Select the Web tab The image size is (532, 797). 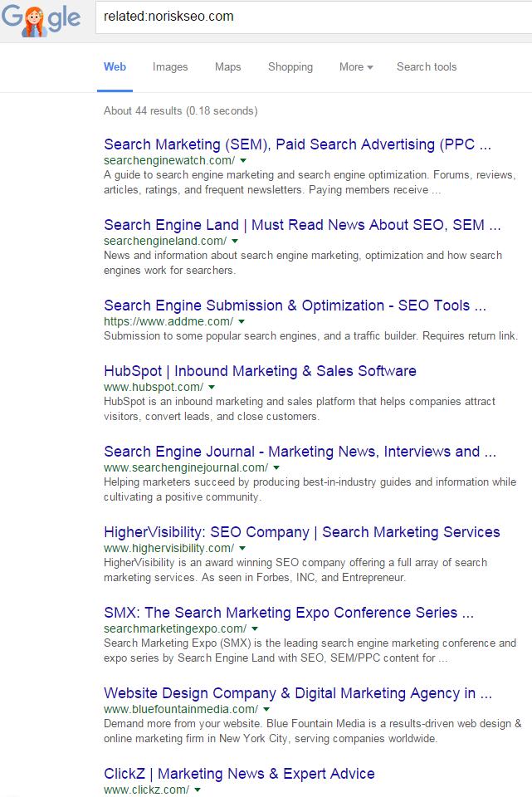[x=115, y=67]
